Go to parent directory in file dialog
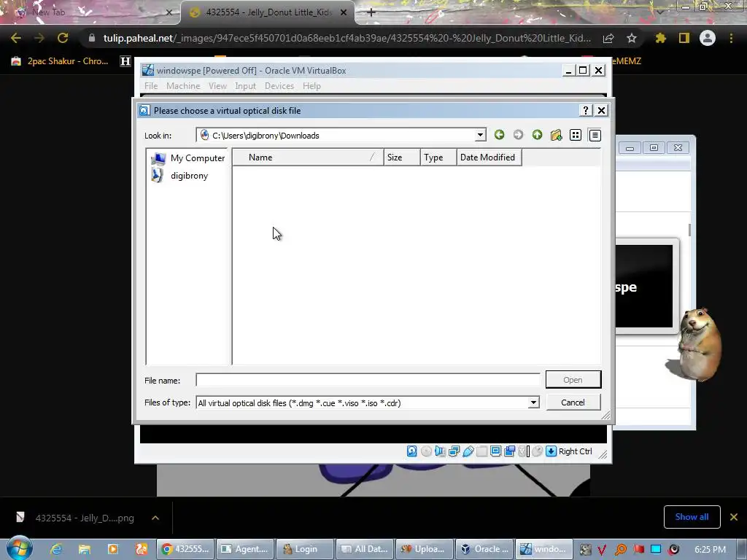747x560 pixels. click(538, 135)
